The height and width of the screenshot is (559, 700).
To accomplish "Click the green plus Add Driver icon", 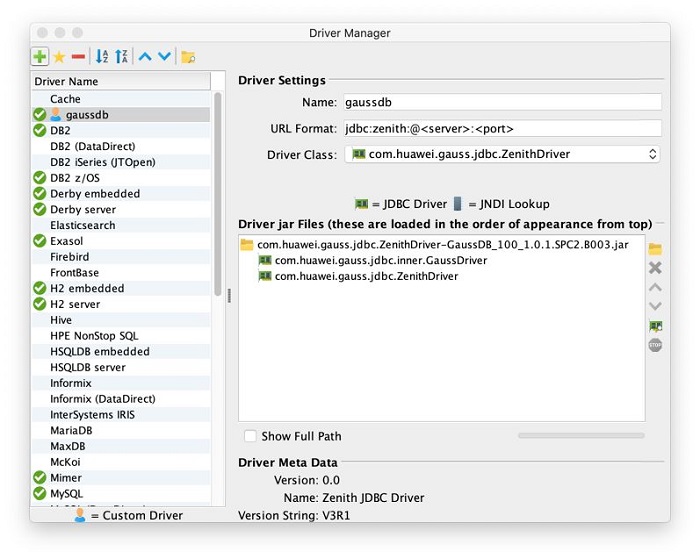I will [40, 57].
